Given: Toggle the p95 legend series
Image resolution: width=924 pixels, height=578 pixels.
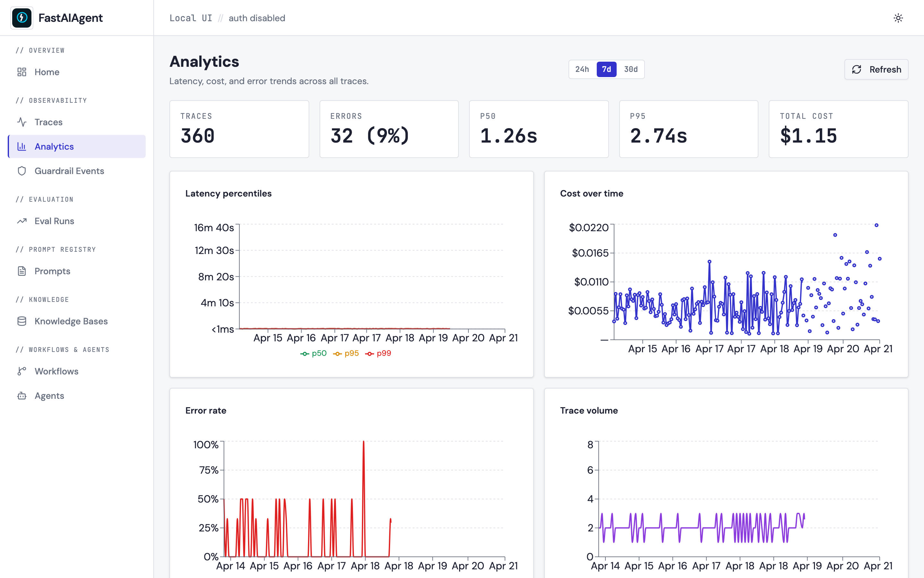Looking at the screenshot, I should click(346, 353).
